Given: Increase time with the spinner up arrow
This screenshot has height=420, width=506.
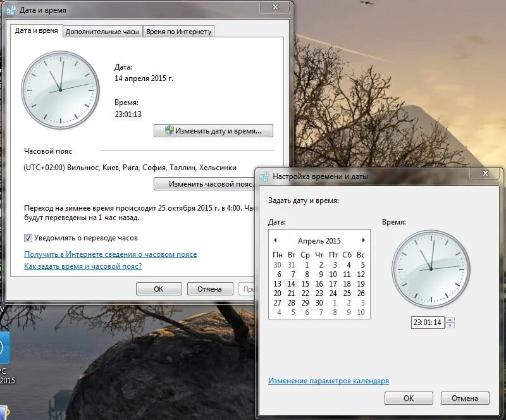Looking at the screenshot, I should point(450,319).
